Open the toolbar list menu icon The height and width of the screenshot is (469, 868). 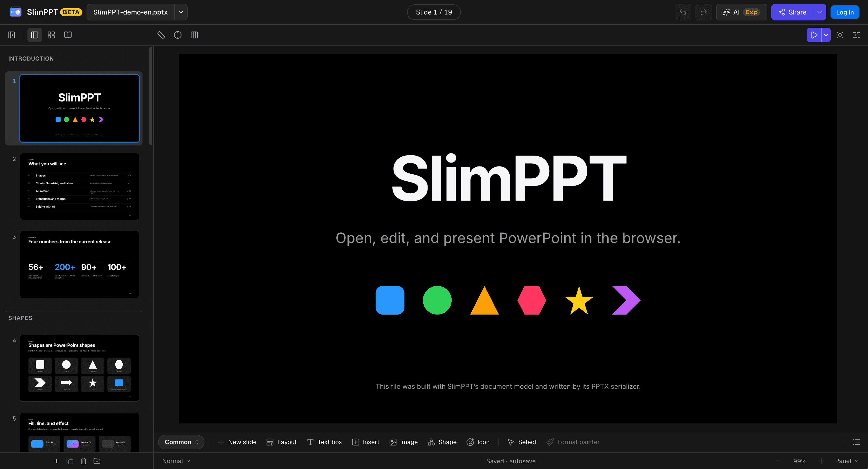857,442
